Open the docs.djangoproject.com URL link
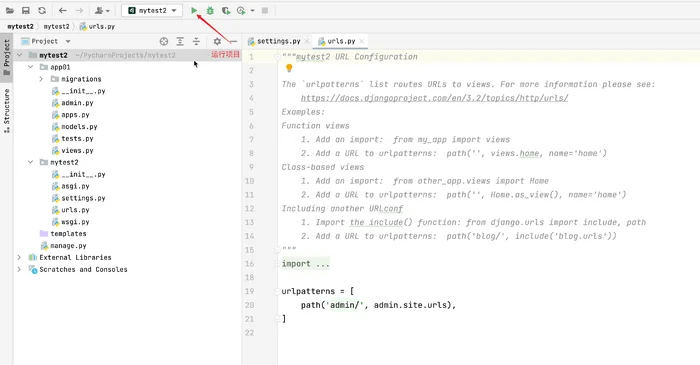 [x=434, y=98]
